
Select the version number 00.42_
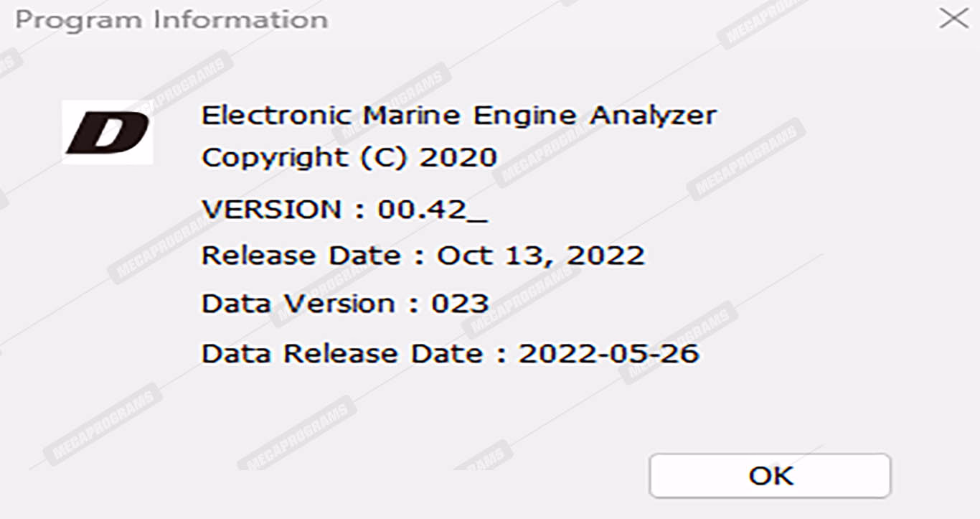(x=433, y=210)
